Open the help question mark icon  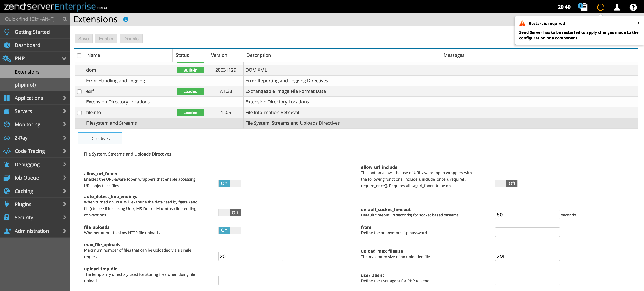633,7
